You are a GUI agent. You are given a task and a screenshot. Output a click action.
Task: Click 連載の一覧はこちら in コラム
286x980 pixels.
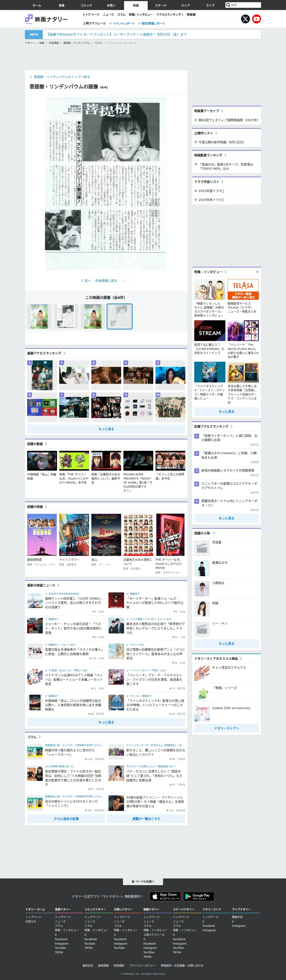click(x=146, y=819)
